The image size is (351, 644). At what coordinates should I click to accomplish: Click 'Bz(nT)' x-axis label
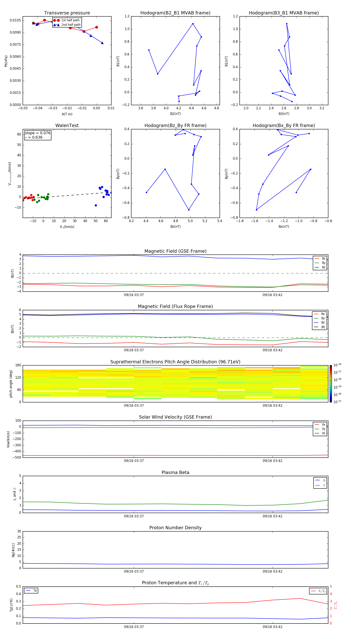tap(175, 227)
